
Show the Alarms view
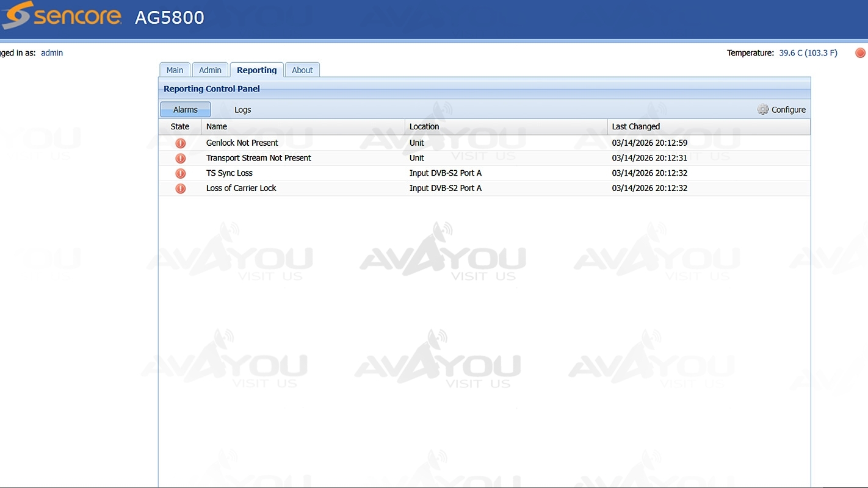click(x=185, y=110)
